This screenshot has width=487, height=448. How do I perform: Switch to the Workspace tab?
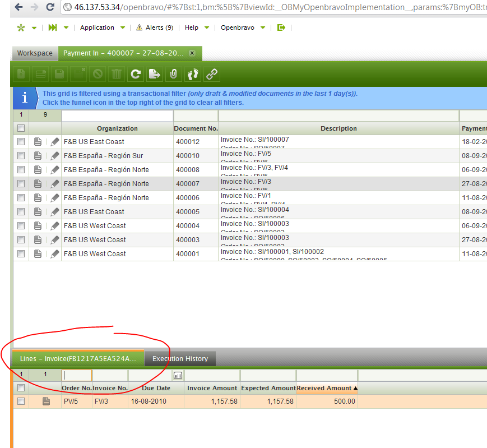pyautogui.click(x=35, y=53)
